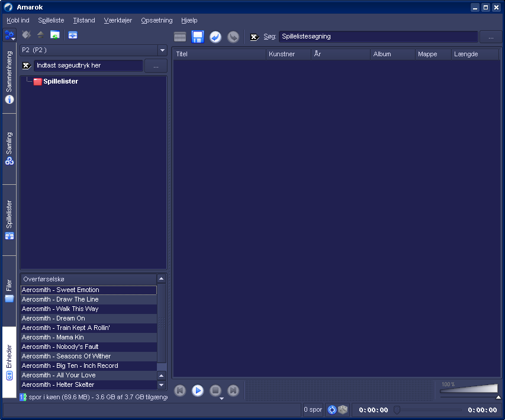Select 'Aerosmith - Big Ten - Inch Record' item

(x=89, y=366)
